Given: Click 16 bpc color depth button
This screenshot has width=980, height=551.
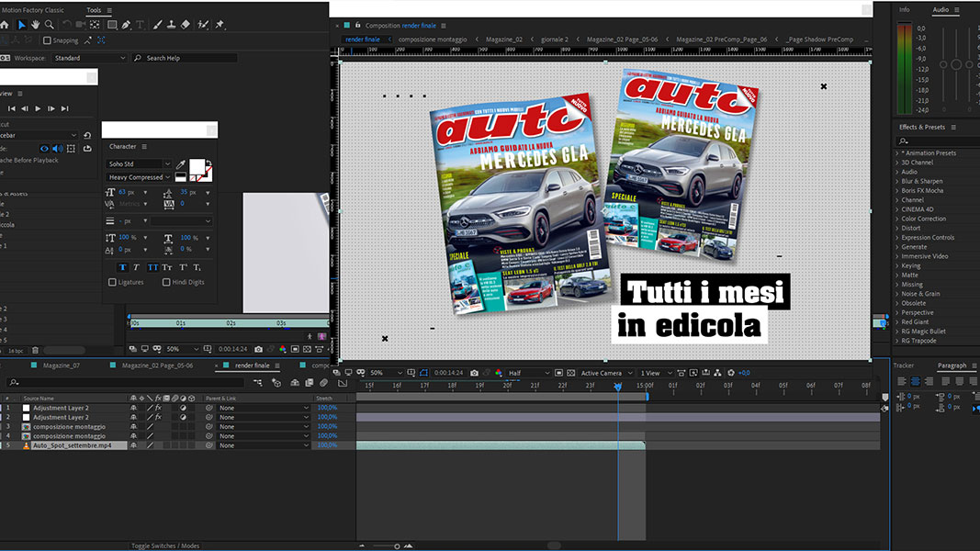Looking at the screenshot, I should [16, 351].
